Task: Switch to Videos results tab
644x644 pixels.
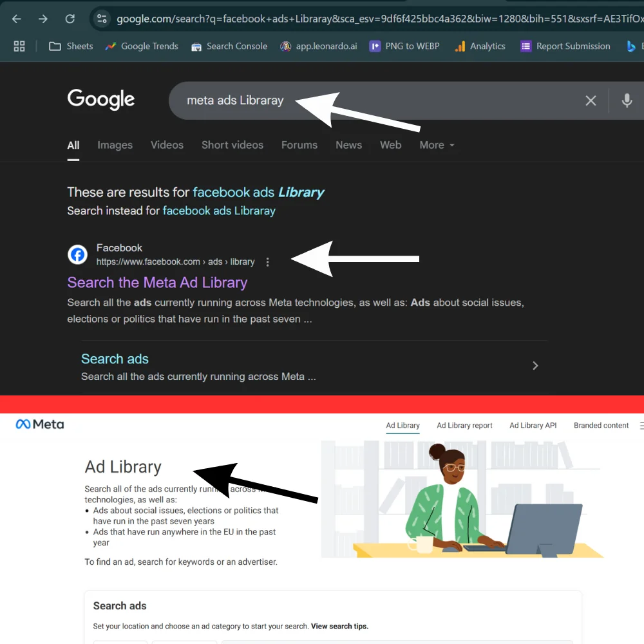Action: [167, 146]
